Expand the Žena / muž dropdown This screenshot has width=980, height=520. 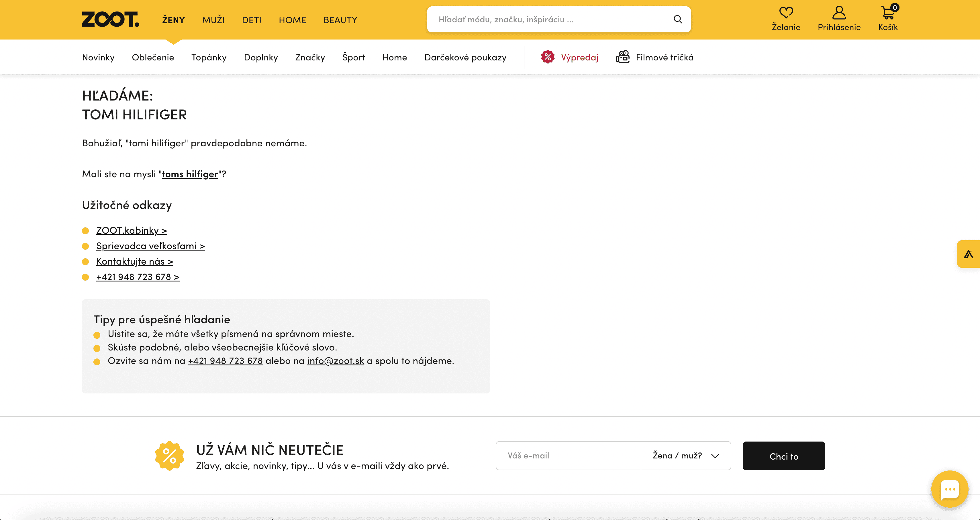tap(685, 456)
